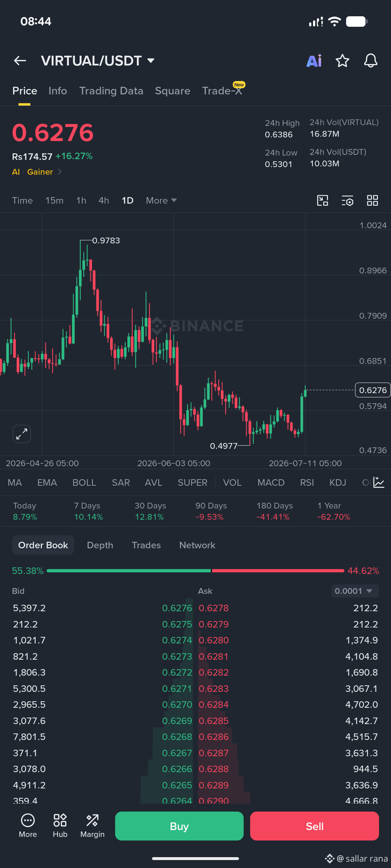This screenshot has height=868, width=391.
Task: Tap the Today 8.79% performance
Action: [25, 511]
